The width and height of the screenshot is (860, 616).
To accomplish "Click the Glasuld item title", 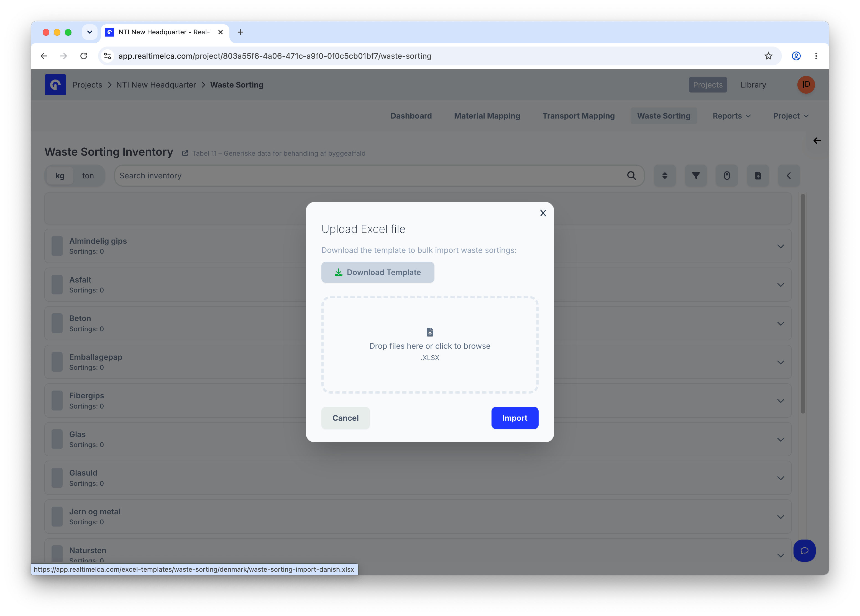I will [83, 473].
